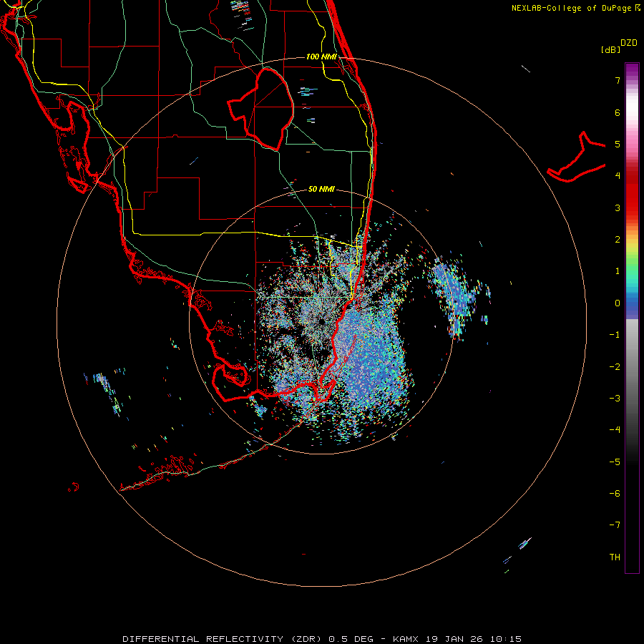The image size is (644, 644).
Task: Click the 19 JAN 26 10:15 timestamp
Action: (474, 639)
